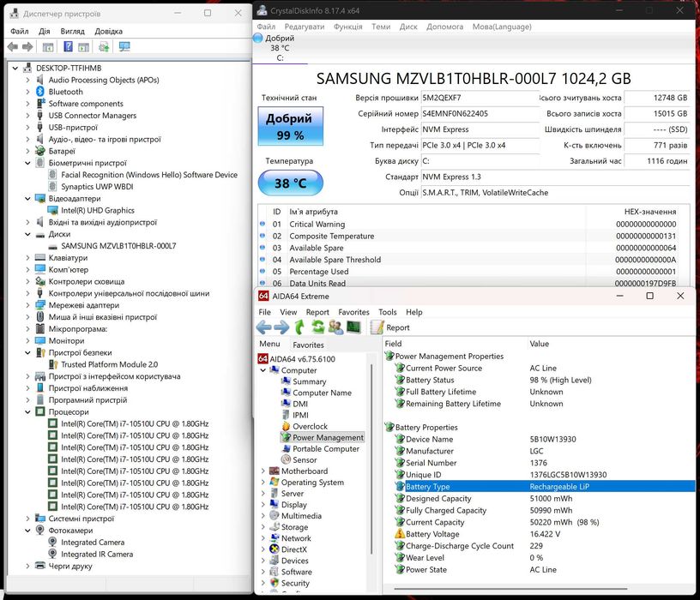The width and height of the screenshot is (700, 600).
Task: Select Bluetooth icon in Device Manager tree
Action: click(x=40, y=92)
